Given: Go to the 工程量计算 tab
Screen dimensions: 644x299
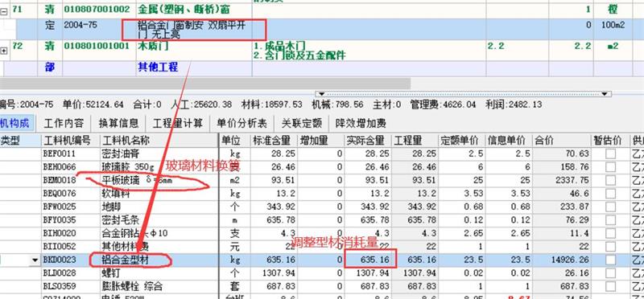Looking at the screenshot, I should click(178, 123).
